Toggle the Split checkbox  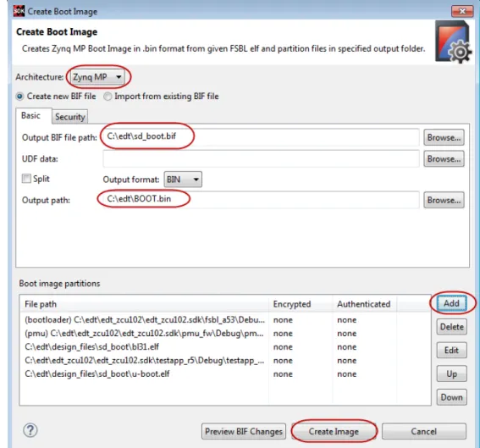[x=26, y=179]
